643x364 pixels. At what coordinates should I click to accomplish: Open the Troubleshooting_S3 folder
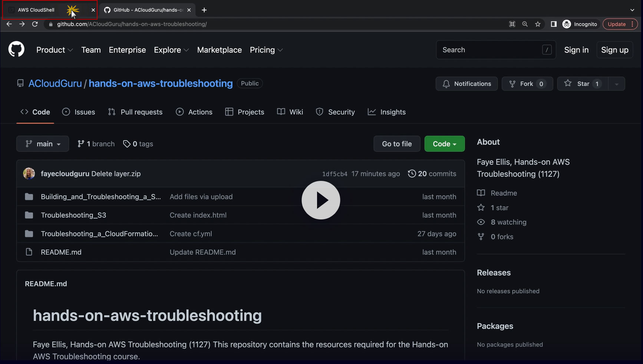tap(73, 215)
